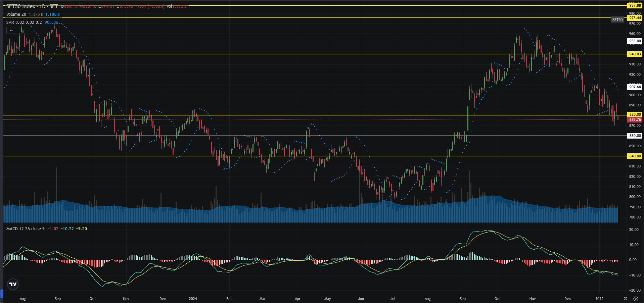Collapse the indicator legend with the chevron button
Image resolution: width=644 pixels, height=303 pixels.
[x=11, y=31]
